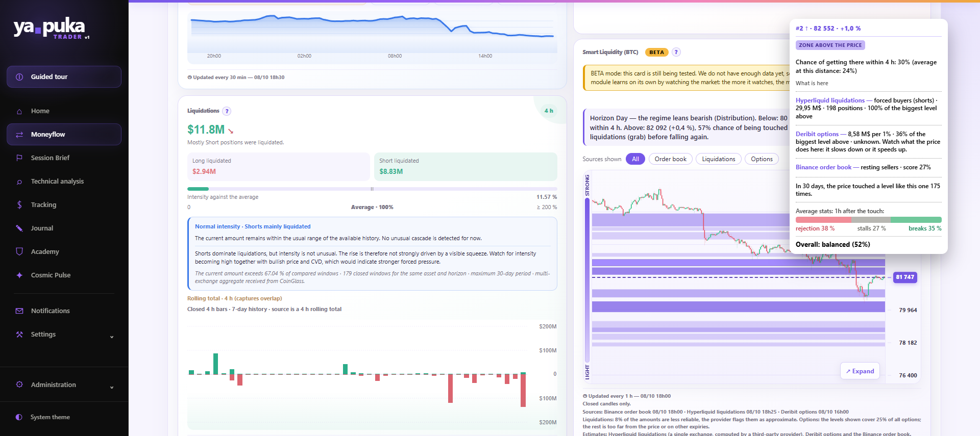Viewport: 980px width, 436px height.
Task: Click the Settings tools icon
Action: 19,335
